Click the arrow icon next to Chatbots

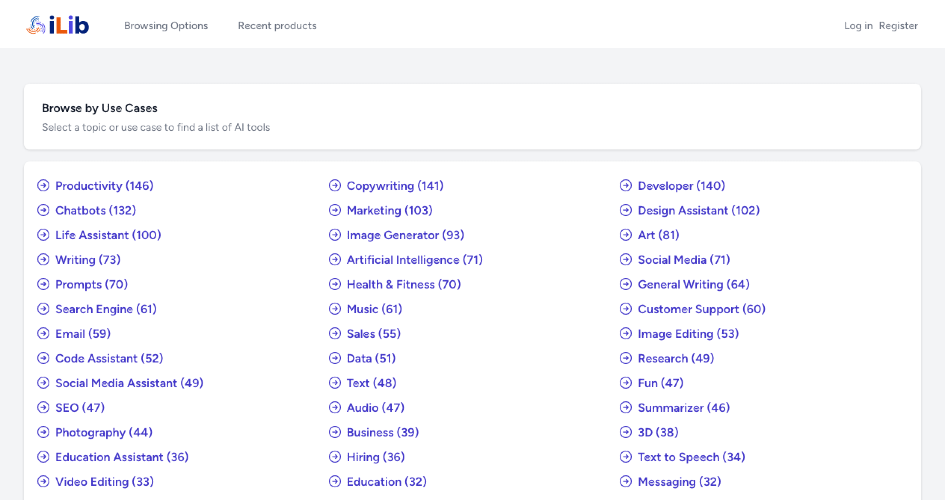[43, 211]
